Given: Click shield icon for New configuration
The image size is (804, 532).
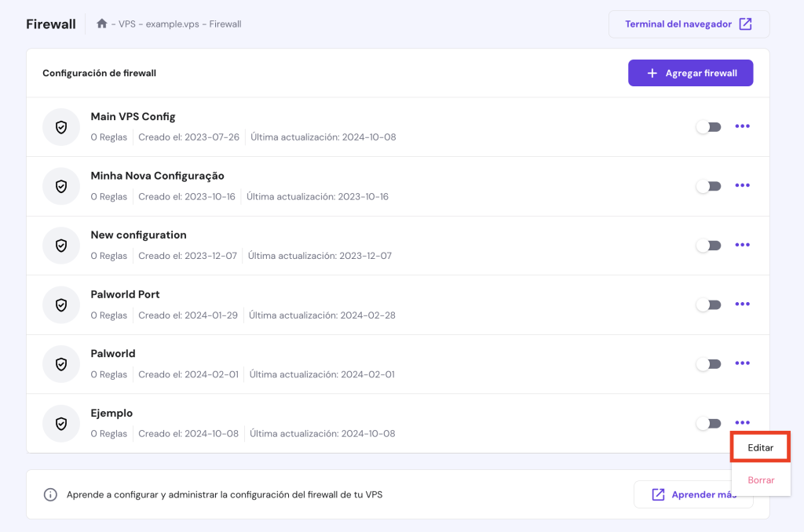Looking at the screenshot, I should (61, 246).
